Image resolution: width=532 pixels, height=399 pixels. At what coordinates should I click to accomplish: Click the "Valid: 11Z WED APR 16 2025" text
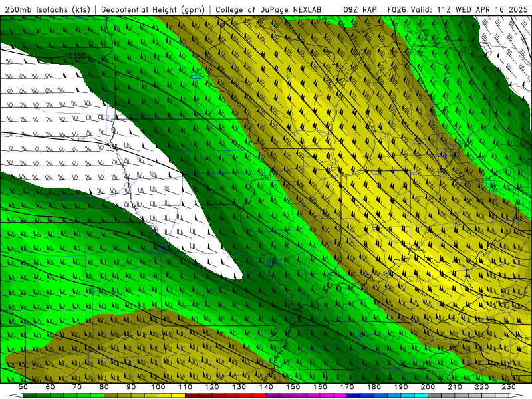(x=469, y=10)
